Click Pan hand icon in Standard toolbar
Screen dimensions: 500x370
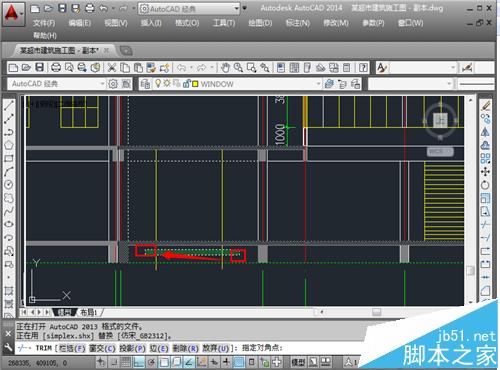225,68
